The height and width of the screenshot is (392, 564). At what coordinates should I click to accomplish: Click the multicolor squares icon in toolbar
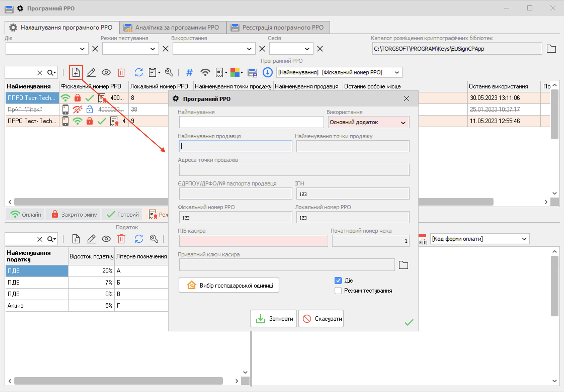[235, 72]
